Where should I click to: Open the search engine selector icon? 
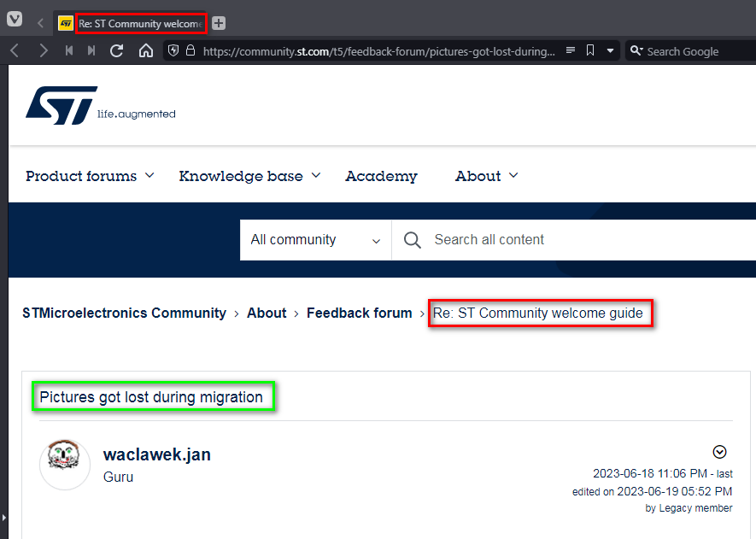(x=636, y=50)
